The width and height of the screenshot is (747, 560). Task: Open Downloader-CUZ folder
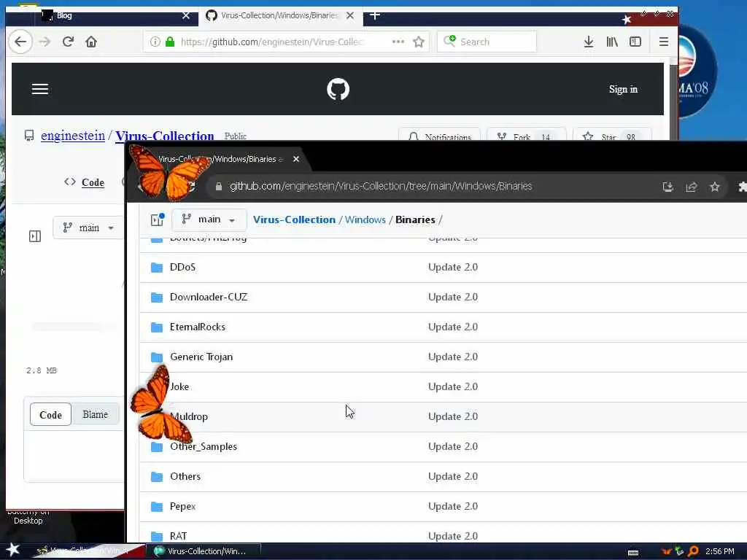click(x=209, y=297)
